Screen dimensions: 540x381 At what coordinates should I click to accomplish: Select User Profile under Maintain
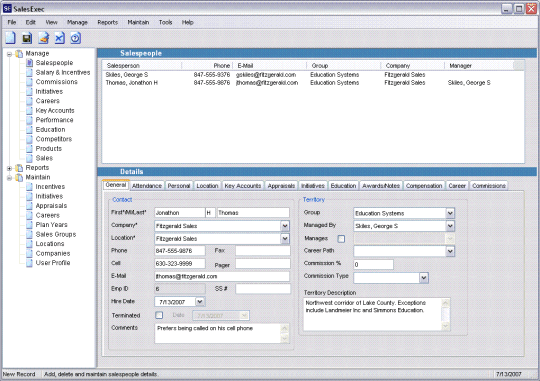[53, 263]
